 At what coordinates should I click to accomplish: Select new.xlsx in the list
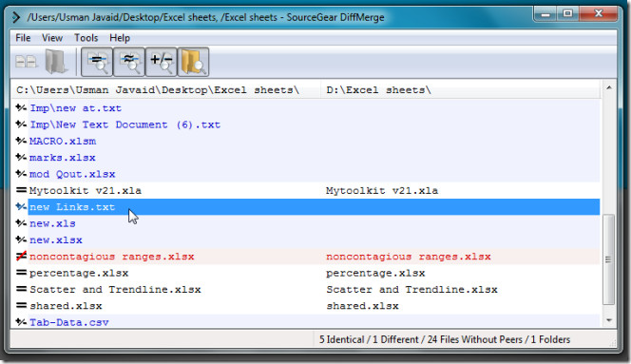pyautogui.click(x=55, y=240)
